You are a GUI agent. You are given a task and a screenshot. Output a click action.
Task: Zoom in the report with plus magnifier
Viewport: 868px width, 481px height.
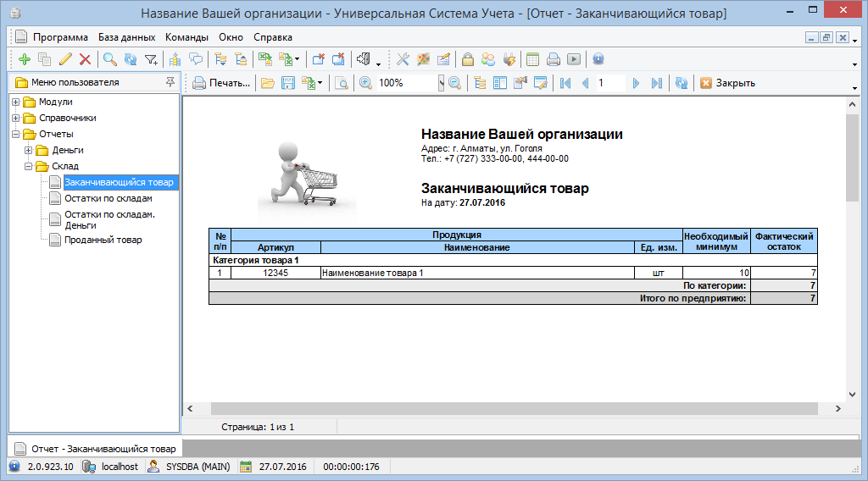365,83
